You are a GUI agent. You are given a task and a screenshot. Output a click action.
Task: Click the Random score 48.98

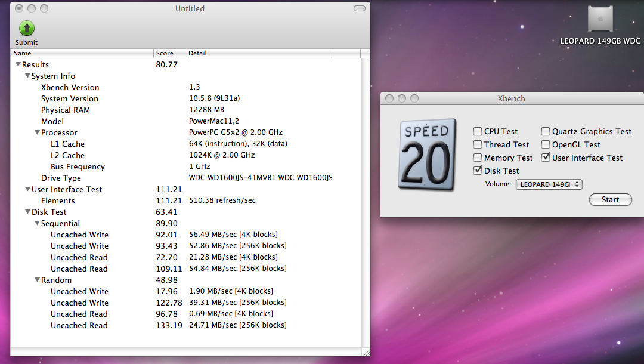click(x=167, y=280)
